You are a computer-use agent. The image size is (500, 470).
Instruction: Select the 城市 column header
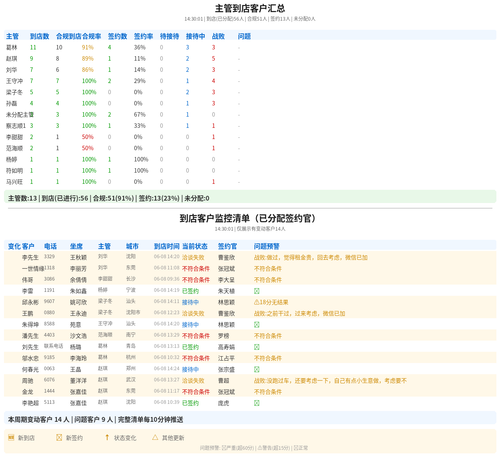click(132, 246)
